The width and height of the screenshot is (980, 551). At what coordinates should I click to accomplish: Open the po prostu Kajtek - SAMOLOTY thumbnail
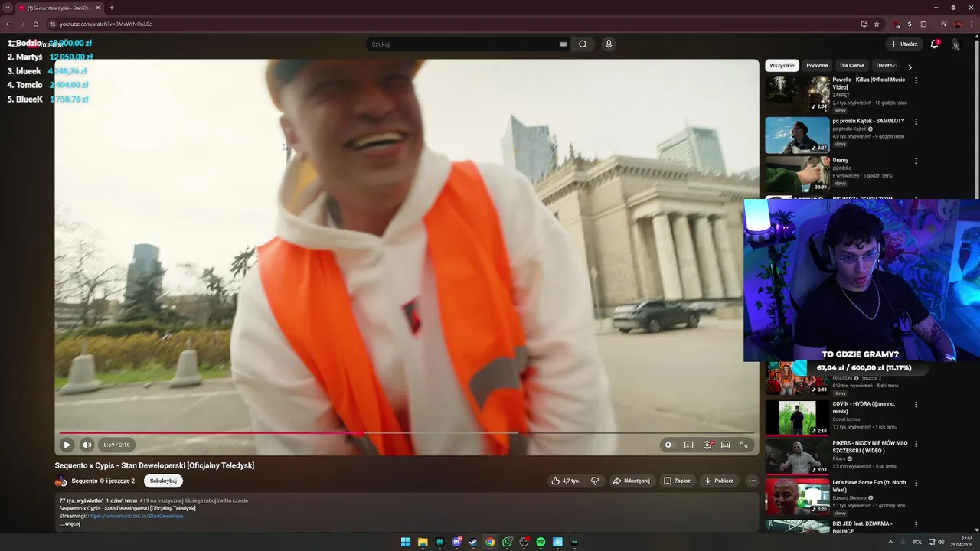[x=797, y=135]
